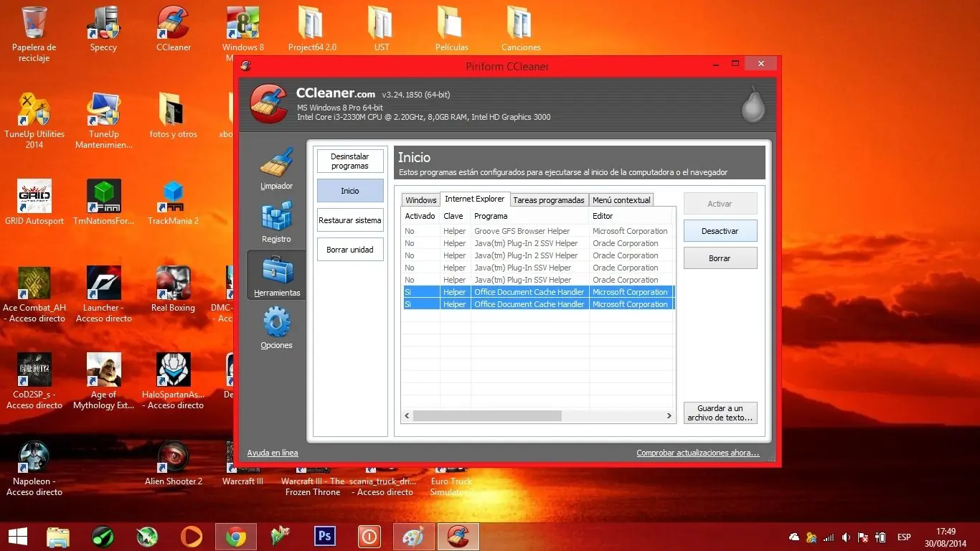This screenshot has height=551, width=980.
Task: Select the Age of Mythology desktop shortcut
Action: [104, 381]
